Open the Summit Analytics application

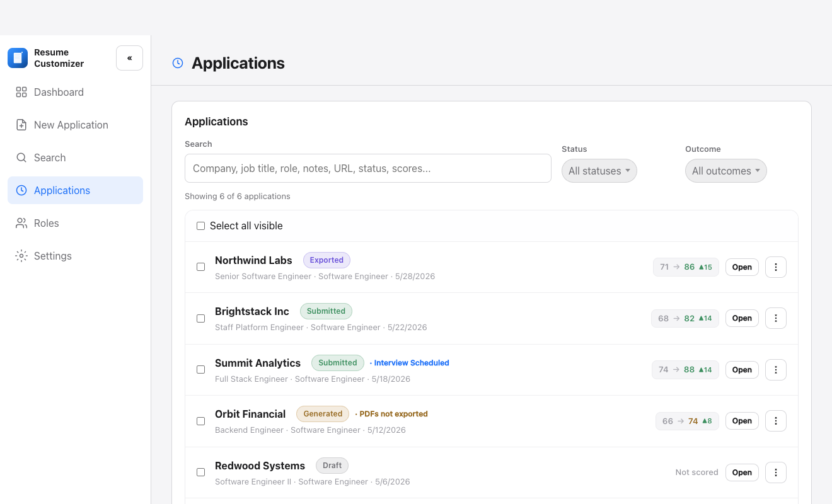742,370
